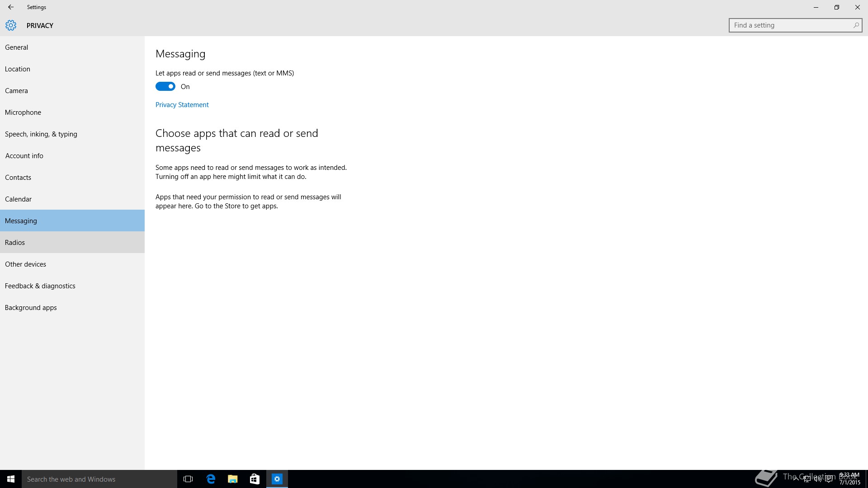
Task: Click the Windows Start button
Action: 11,479
